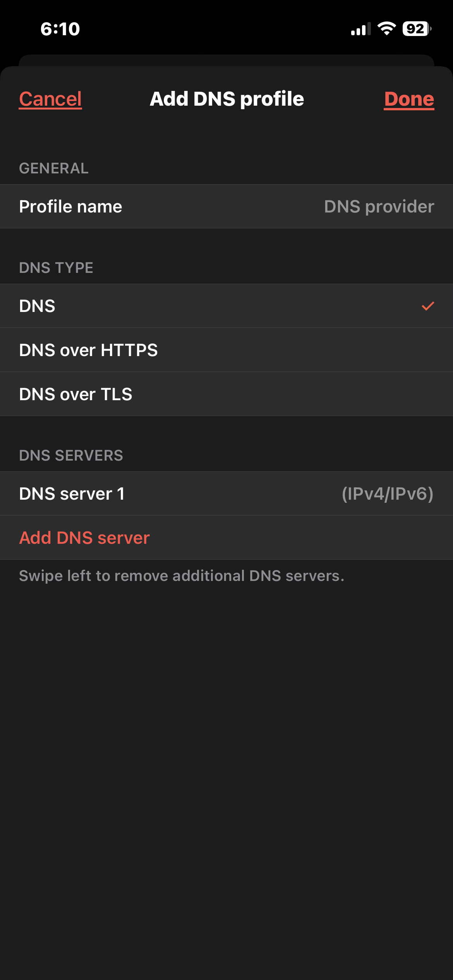The height and width of the screenshot is (980, 453).
Task: Cancel adding the DNS profile
Action: click(x=50, y=99)
